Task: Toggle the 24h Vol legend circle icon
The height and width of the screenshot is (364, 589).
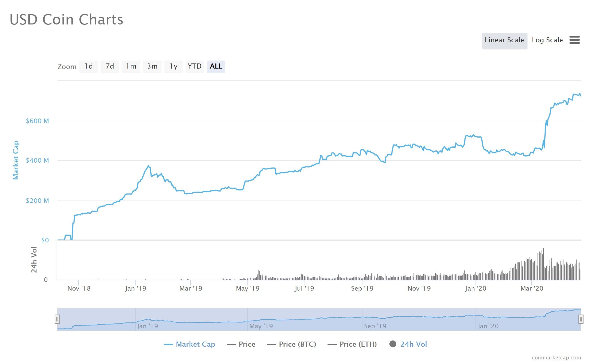Action: click(393, 344)
